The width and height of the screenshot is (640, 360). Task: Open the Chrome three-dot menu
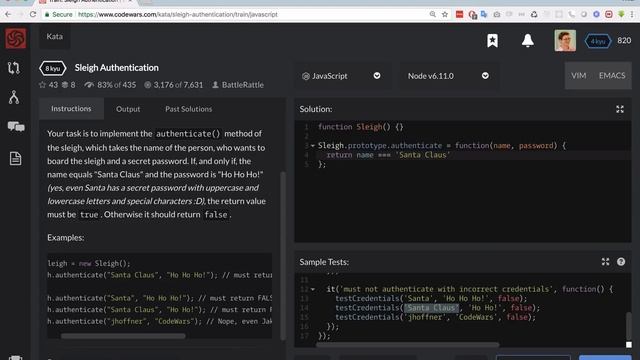pyautogui.click(x=632, y=14)
